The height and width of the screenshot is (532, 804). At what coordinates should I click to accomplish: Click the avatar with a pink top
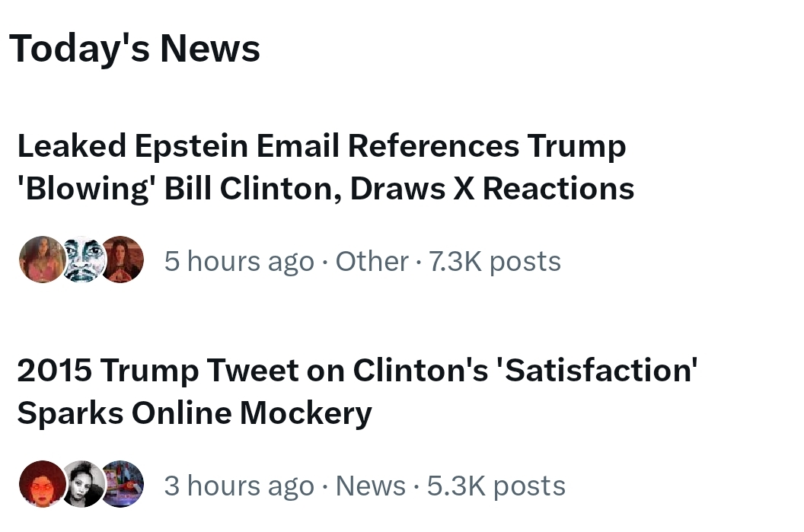click(x=40, y=260)
